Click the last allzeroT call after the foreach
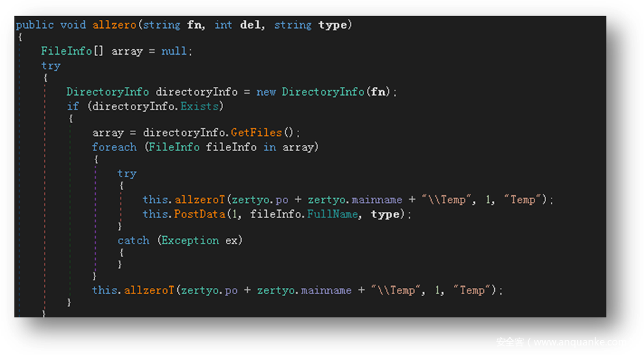This screenshot has height=355, width=644. pyautogui.click(x=151, y=290)
